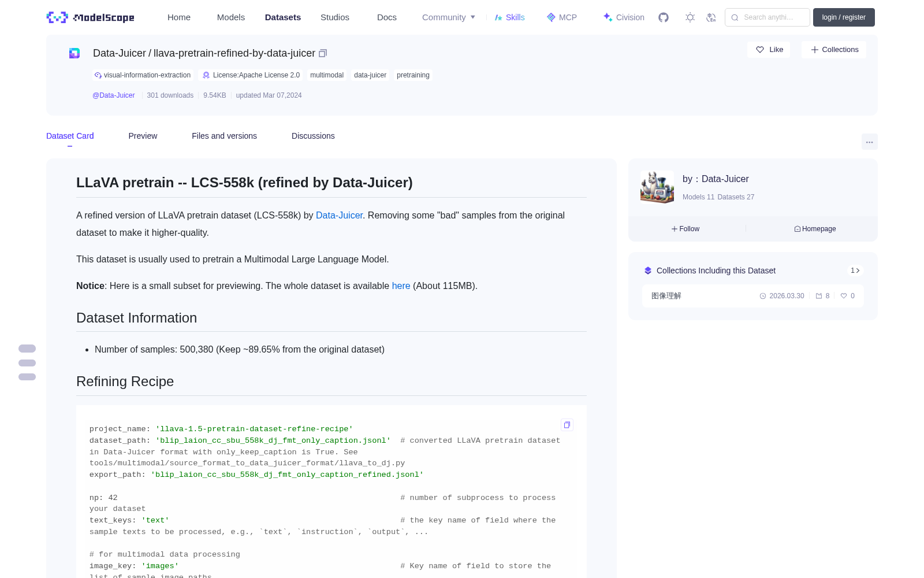Click the Data-Juicer dataset logo icon

tap(74, 53)
